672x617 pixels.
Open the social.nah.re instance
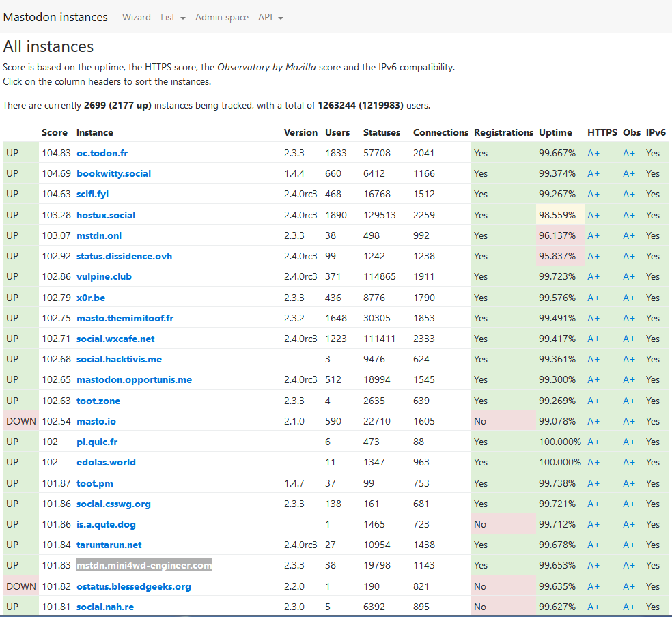tap(105, 607)
